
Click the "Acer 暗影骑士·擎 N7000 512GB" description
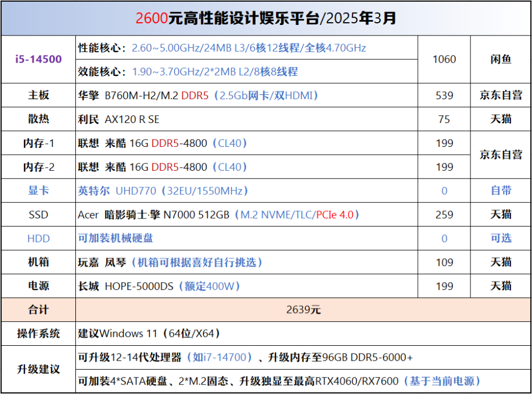[219, 215]
